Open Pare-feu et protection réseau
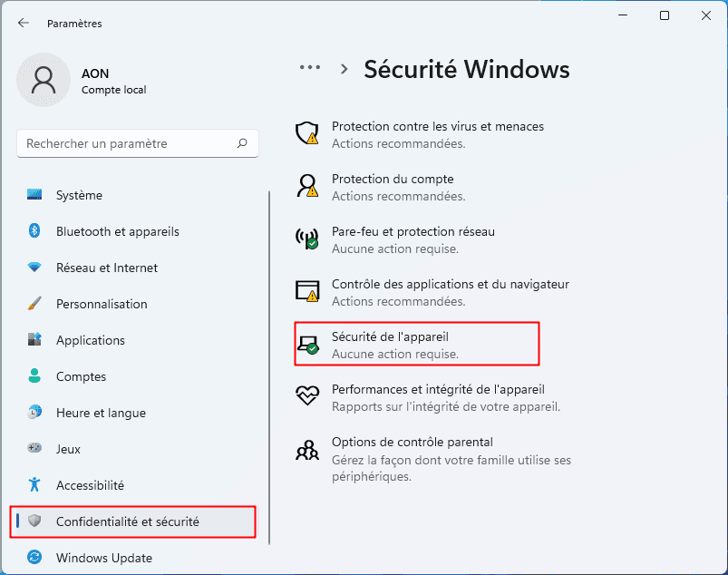The image size is (728, 575). (x=413, y=231)
